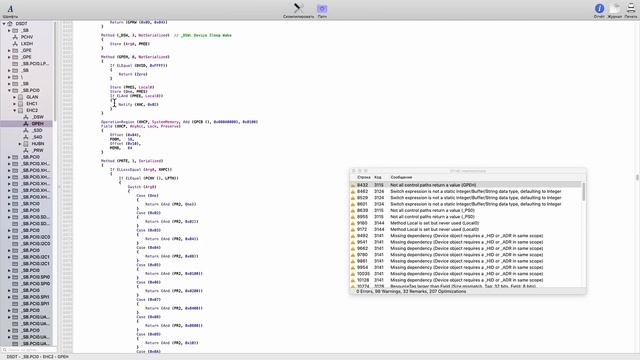Click DSDT in the bottom path bar
The width and height of the screenshot is (640, 360).
(11, 357)
